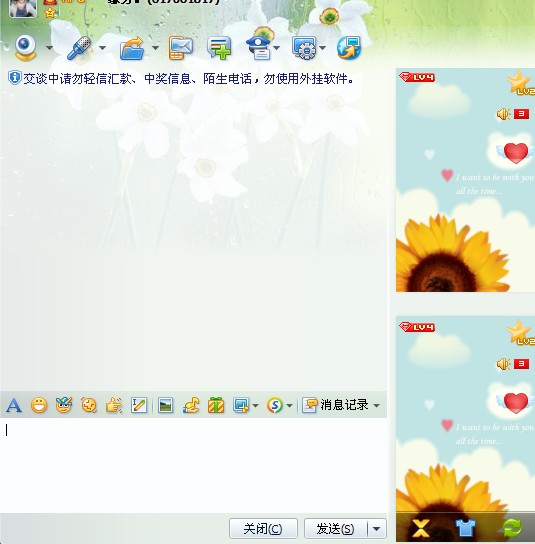Click the star badge beneath contact avatar
The width and height of the screenshot is (535, 544).
click(50, 13)
